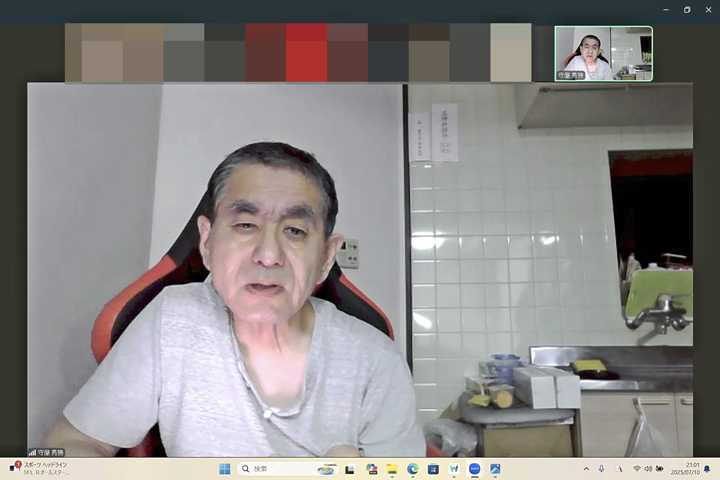
Task: Click the speaker volume tray icon
Action: [648, 468]
